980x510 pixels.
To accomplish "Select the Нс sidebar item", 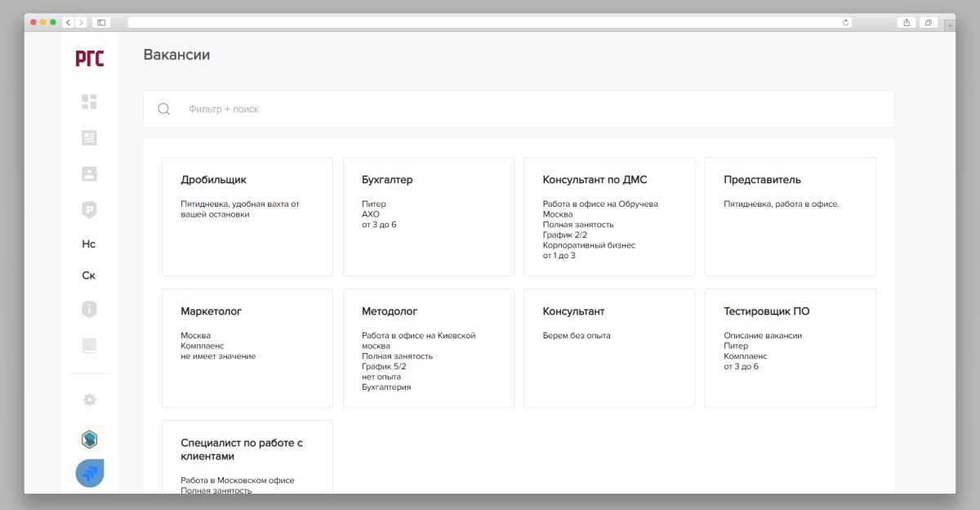I will 89,244.
